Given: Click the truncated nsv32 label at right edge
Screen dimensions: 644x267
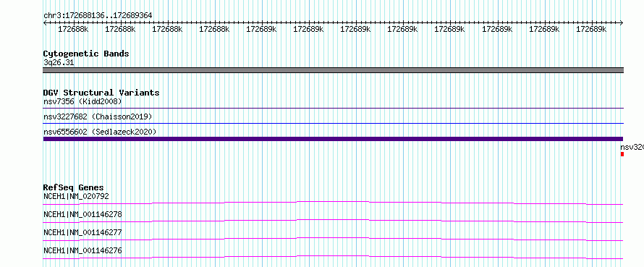Looking at the screenshot, I should [x=632, y=147].
